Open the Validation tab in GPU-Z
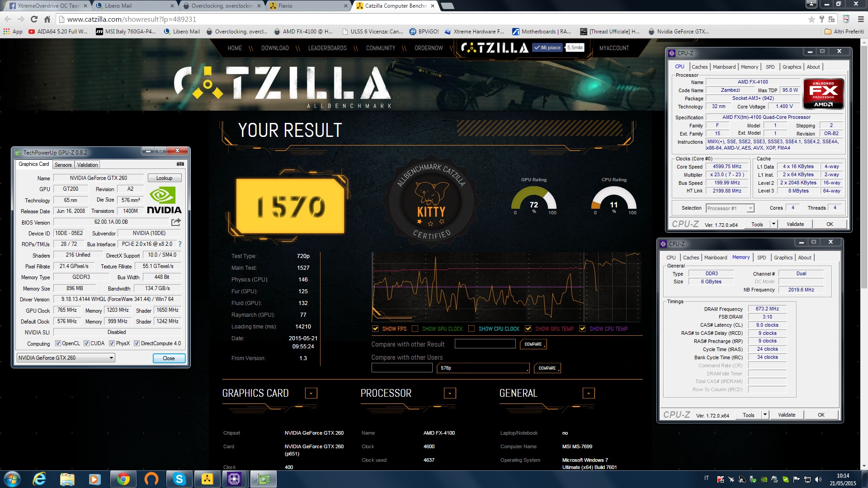Viewport: 868px width, 488px height. click(87, 165)
